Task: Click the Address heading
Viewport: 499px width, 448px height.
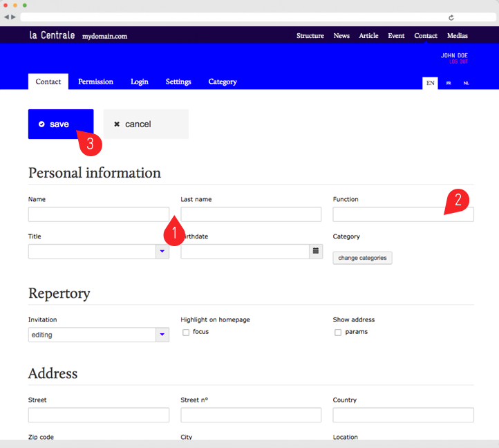Action: click(53, 373)
